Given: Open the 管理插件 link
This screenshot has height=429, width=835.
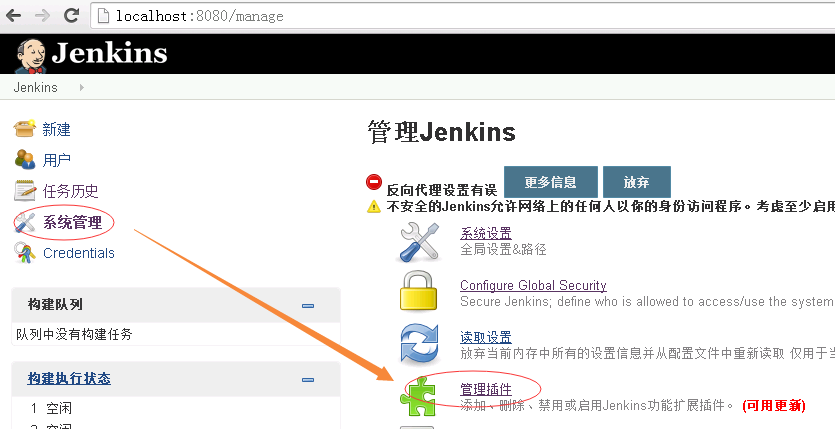Looking at the screenshot, I should pyautogui.click(x=486, y=390).
